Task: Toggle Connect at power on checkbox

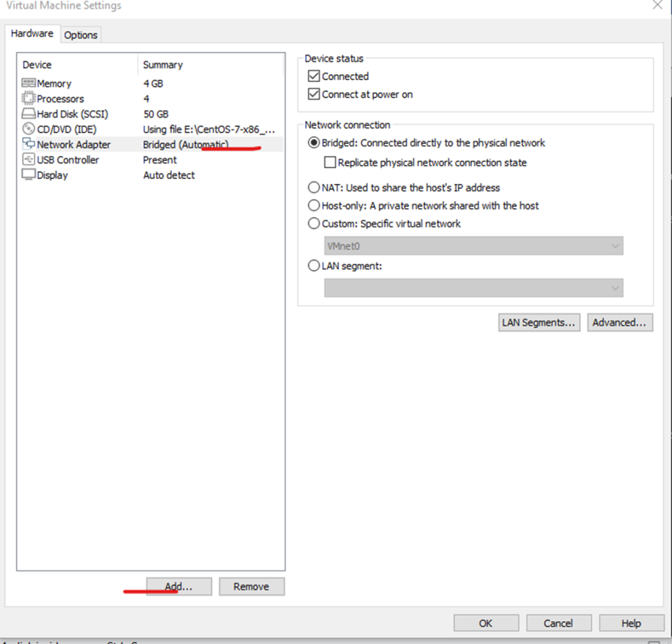Action: coord(314,95)
